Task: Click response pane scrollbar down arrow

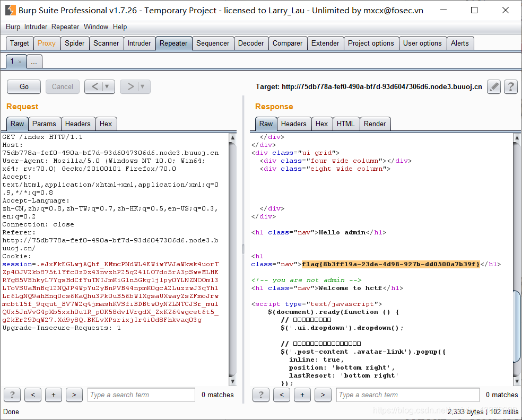Action: pyautogui.click(x=517, y=381)
